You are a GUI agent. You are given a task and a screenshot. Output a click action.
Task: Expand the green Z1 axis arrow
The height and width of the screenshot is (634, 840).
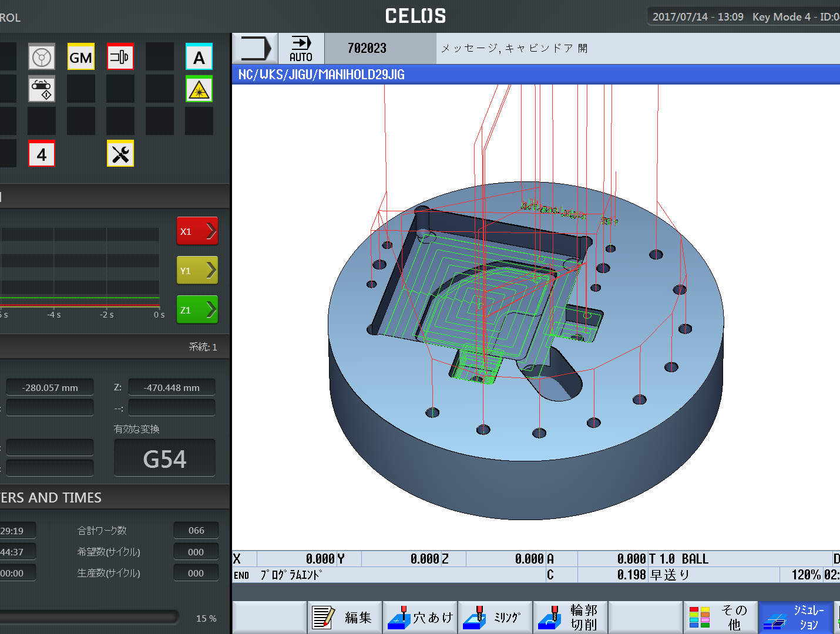(x=197, y=310)
